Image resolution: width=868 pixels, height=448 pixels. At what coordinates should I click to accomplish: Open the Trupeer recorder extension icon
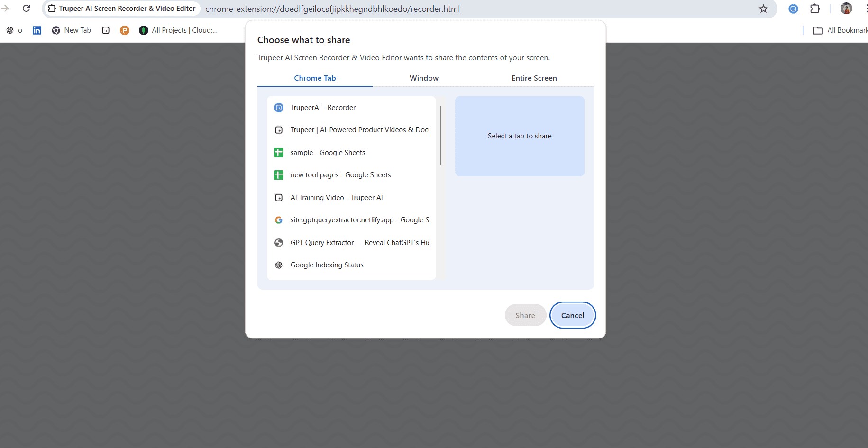coord(793,9)
